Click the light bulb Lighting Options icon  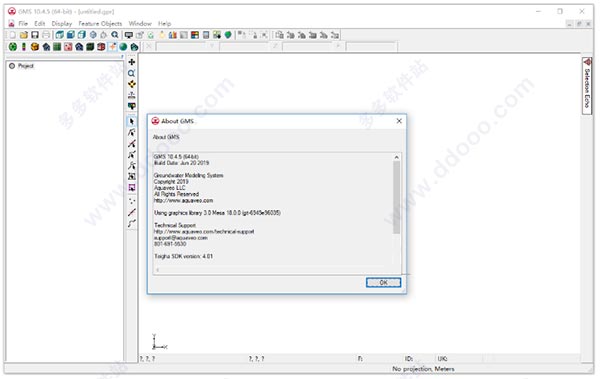point(162,35)
